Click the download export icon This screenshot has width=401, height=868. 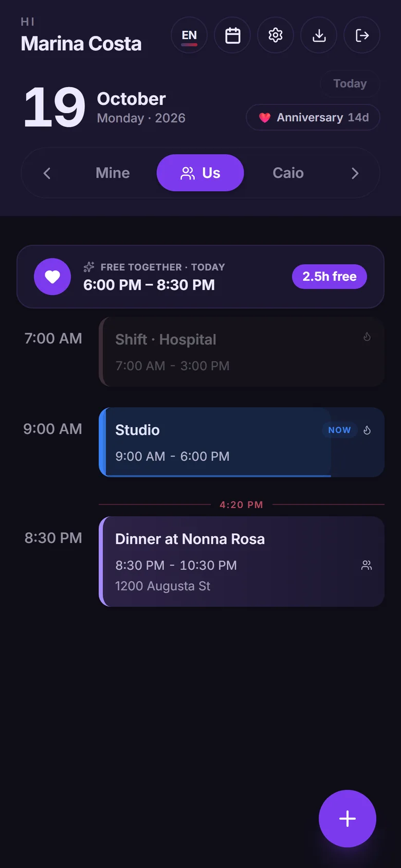[x=319, y=35]
